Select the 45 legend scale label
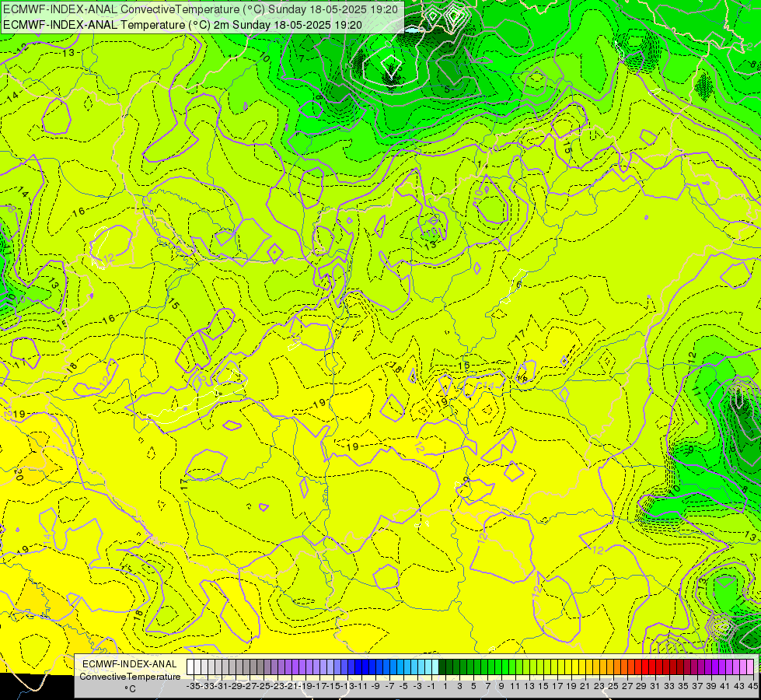Screen dimensions: 761x700 (x=752, y=686)
